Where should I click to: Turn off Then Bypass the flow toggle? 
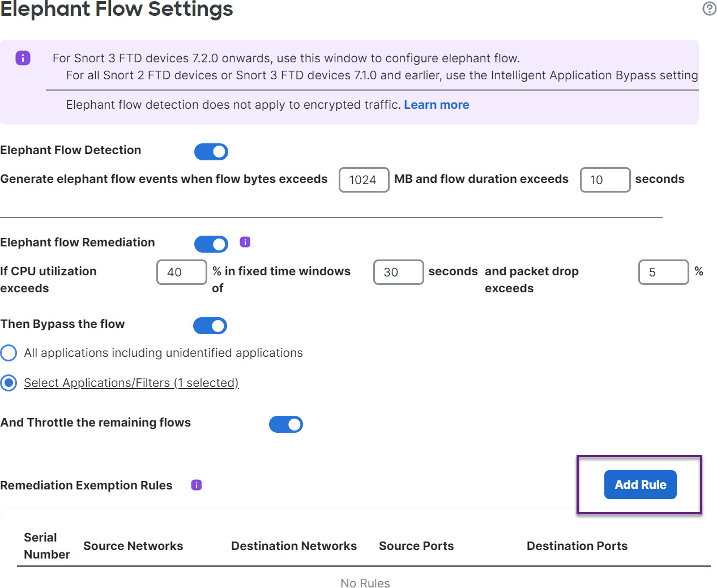coord(210,326)
